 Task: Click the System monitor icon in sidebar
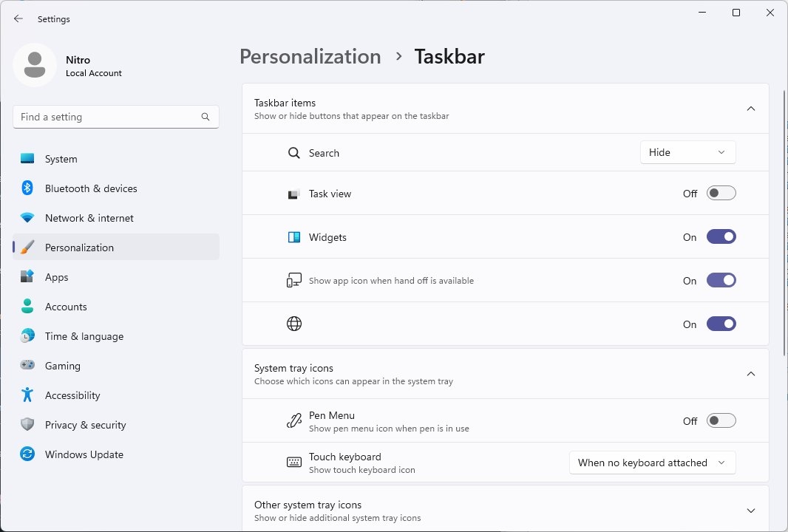point(27,159)
